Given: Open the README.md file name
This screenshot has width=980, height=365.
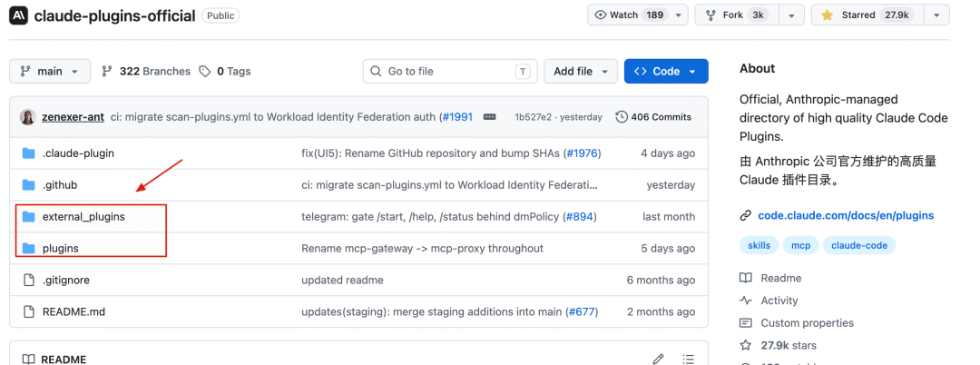Looking at the screenshot, I should pos(73,311).
